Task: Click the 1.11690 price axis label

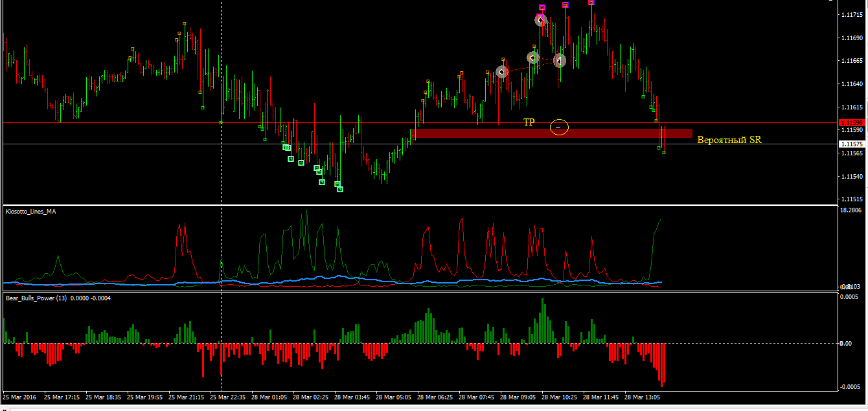Action: [x=851, y=38]
